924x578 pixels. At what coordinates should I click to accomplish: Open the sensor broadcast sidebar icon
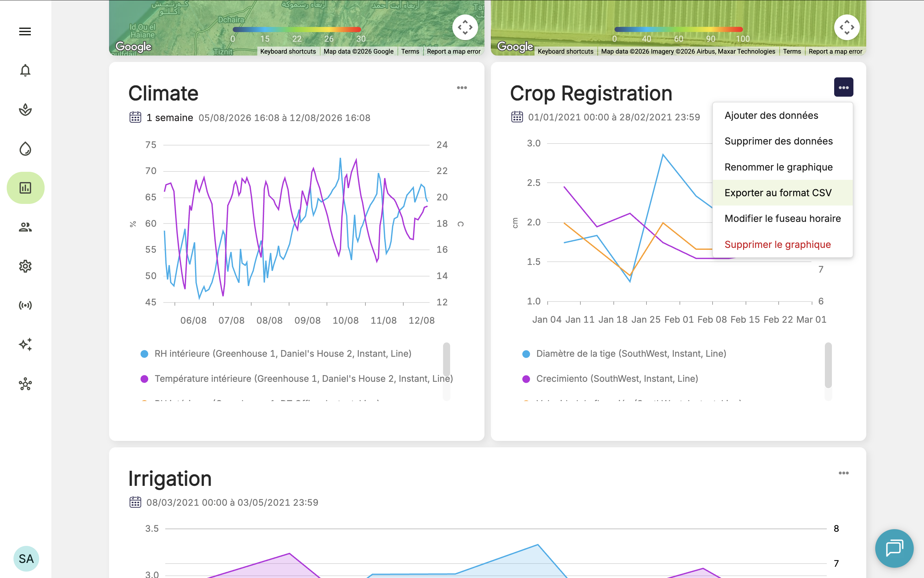point(25,305)
